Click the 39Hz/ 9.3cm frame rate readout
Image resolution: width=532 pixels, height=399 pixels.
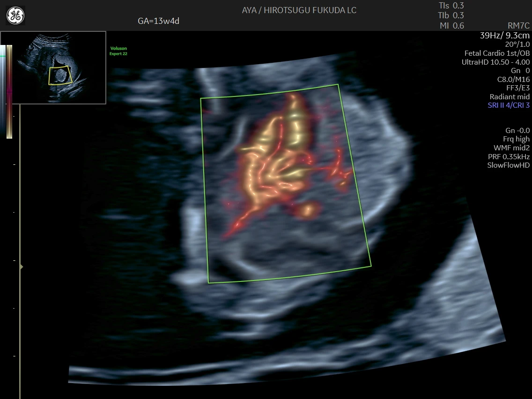505,35
